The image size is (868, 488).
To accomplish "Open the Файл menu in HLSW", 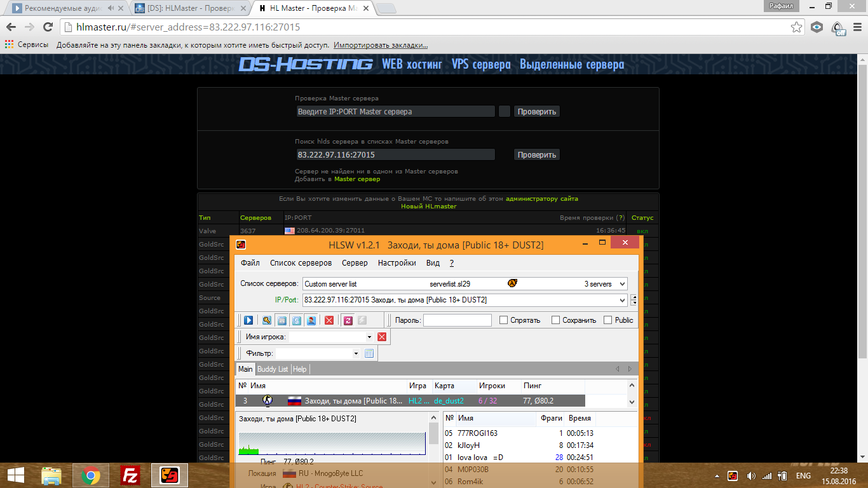I will click(x=250, y=263).
